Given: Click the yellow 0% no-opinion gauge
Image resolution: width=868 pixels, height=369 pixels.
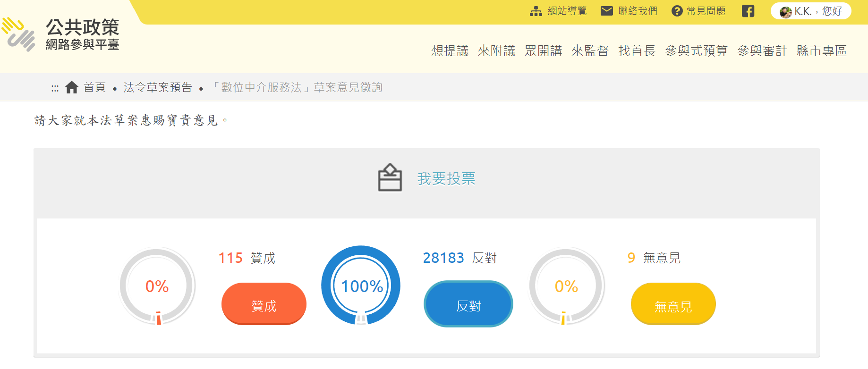Looking at the screenshot, I should (566, 286).
